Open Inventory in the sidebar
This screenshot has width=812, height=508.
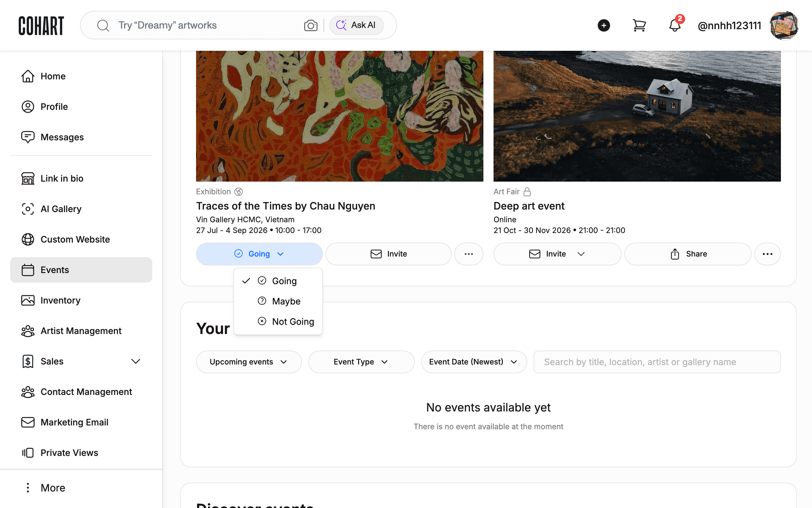pyautogui.click(x=81, y=300)
